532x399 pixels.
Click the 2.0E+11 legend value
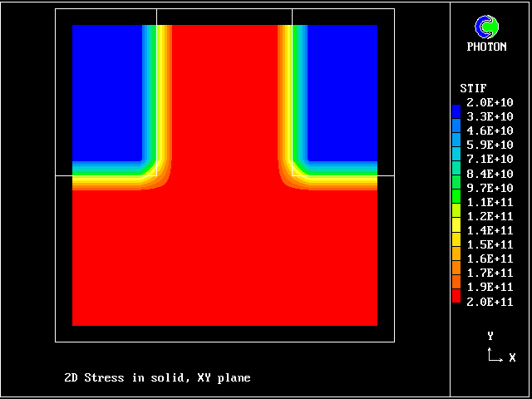pos(490,301)
